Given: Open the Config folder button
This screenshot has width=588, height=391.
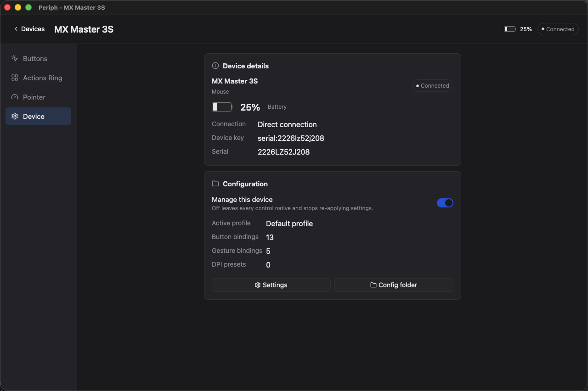Looking at the screenshot, I should (x=394, y=285).
